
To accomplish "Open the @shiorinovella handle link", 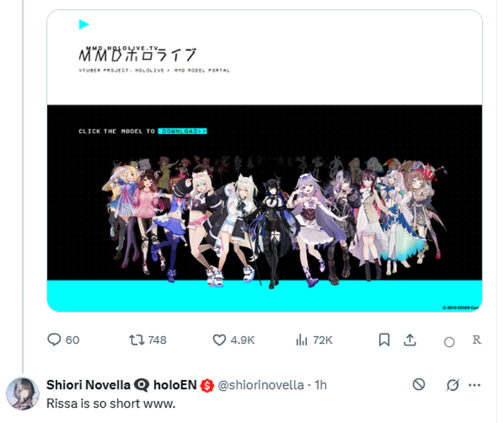I will [261, 385].
